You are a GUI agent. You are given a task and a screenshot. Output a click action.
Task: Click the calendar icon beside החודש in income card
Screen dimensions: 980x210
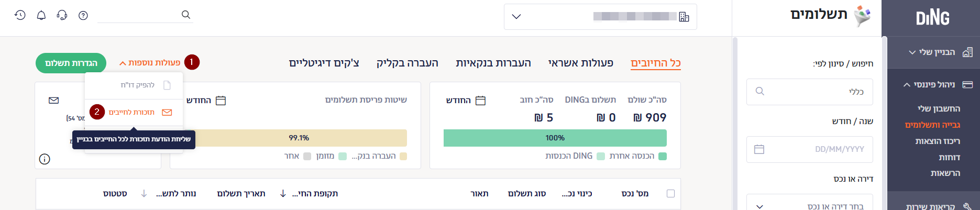480,101
